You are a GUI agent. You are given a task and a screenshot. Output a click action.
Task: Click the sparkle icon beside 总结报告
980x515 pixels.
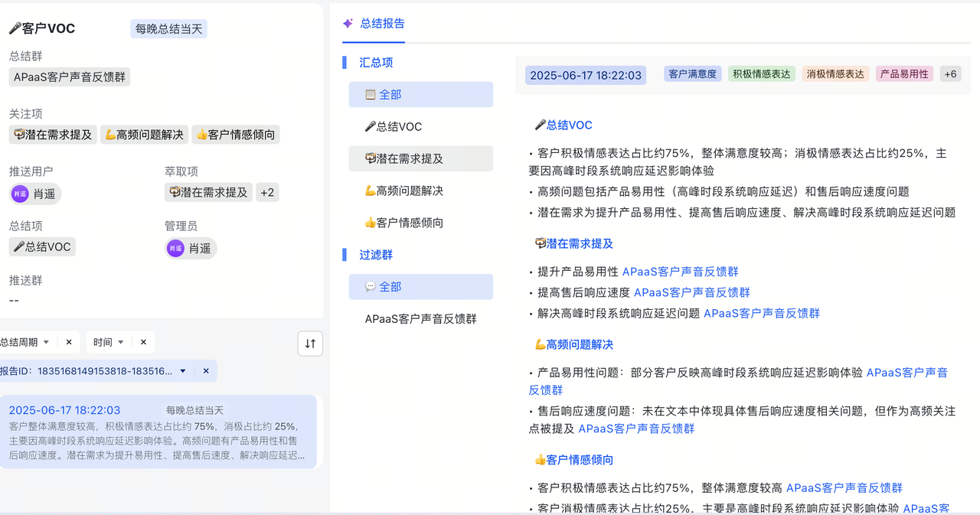pos(348,24)
